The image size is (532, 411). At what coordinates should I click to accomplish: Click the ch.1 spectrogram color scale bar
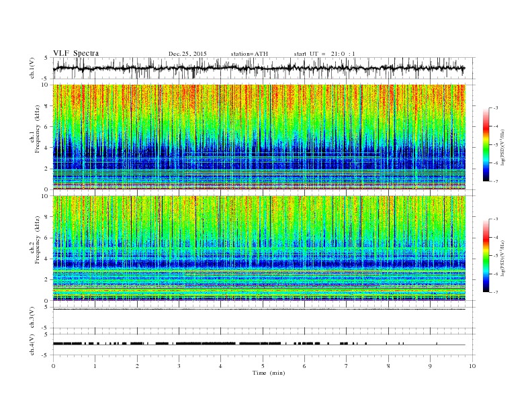(486, 144)
